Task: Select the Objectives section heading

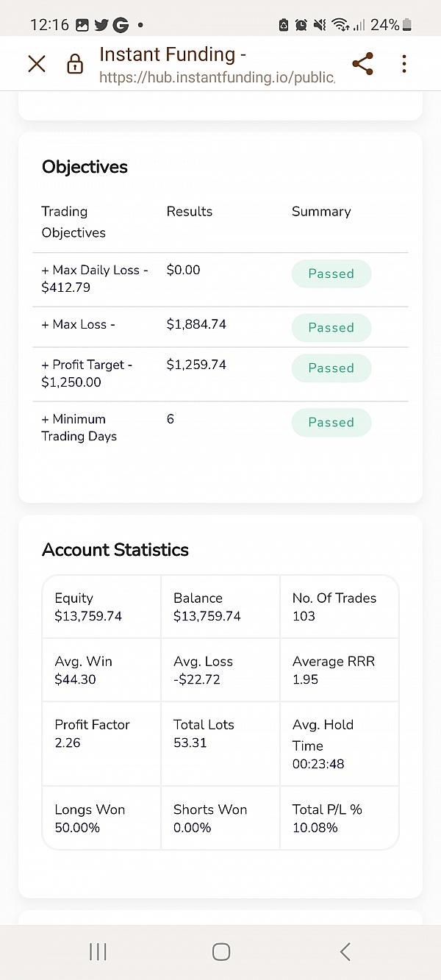Action: point(85,167)
